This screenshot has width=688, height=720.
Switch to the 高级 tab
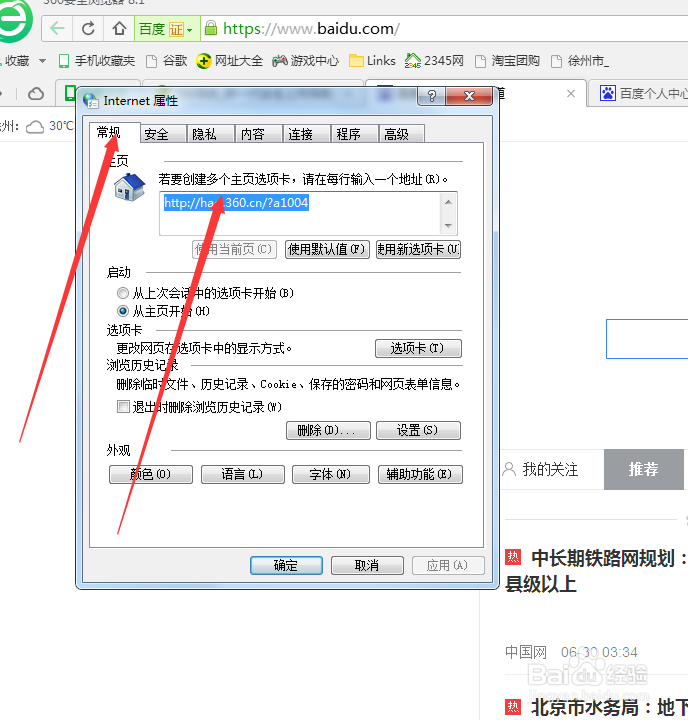402,134
